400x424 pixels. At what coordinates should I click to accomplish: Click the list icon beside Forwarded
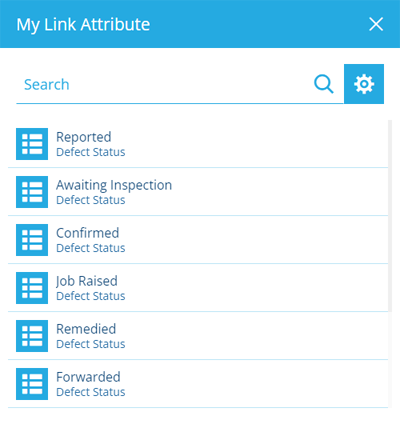point(32,384)
